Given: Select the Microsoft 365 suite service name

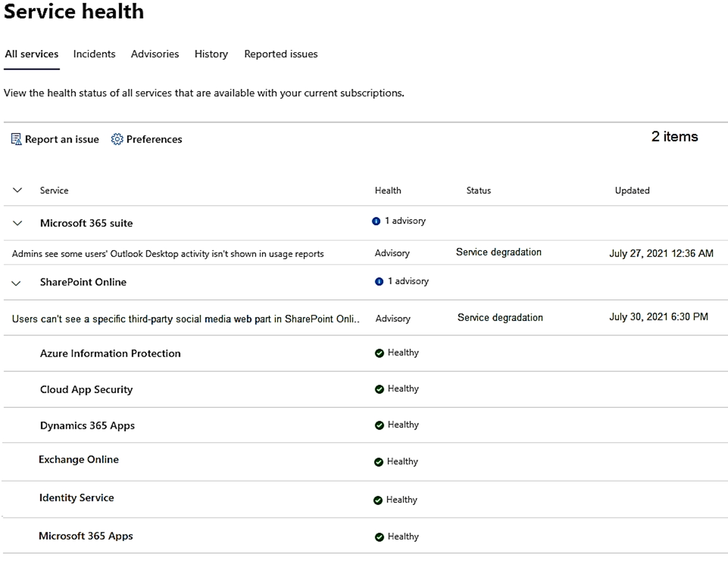Looking at the screenshot, I should click(x=86, y=223).
